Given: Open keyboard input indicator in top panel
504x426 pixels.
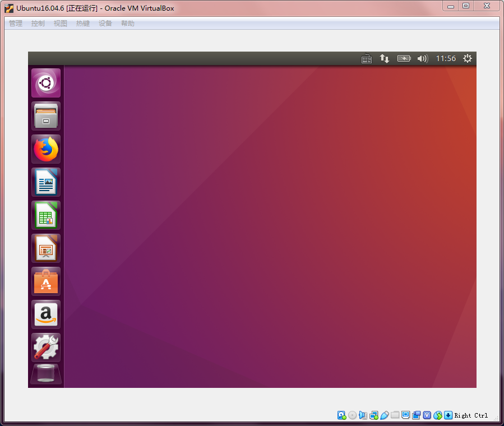Looking at the screenshot, I should click(367, 58).
